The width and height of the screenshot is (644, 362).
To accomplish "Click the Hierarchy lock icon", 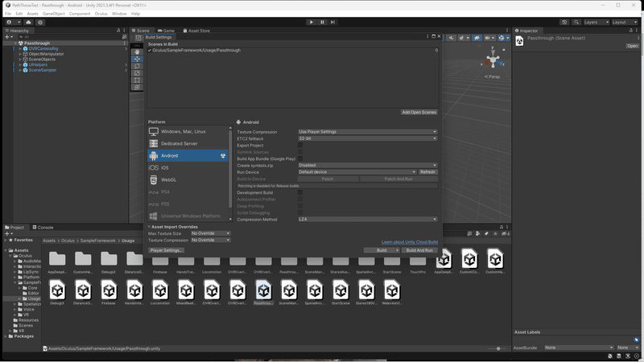I will 118,31.
